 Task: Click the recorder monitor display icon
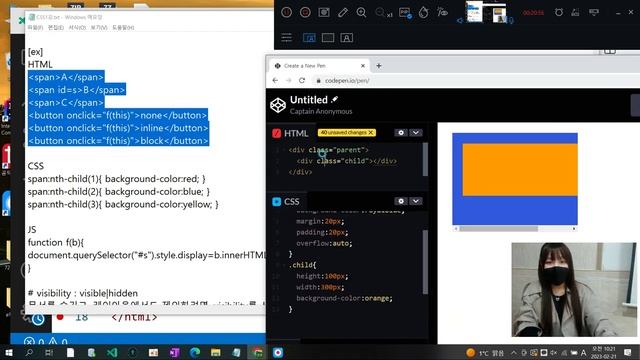pyautogui.click(x=594, y=13)
